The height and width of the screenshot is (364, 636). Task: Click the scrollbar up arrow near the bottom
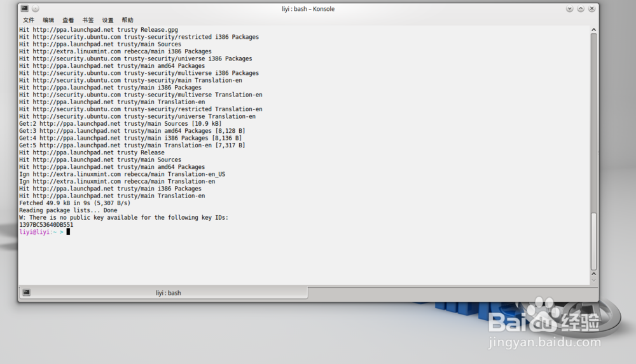click(x=593, y=274)
